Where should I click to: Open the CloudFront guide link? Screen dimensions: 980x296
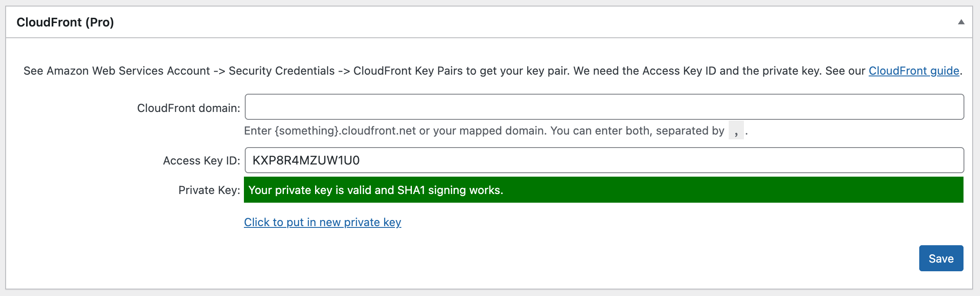coord(914,71)
